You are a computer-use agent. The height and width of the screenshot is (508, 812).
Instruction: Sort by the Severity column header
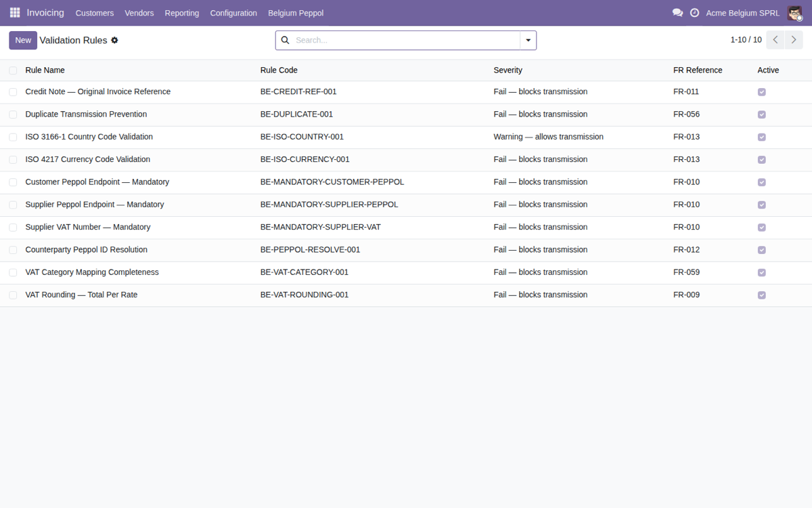(x=507, y=70)
